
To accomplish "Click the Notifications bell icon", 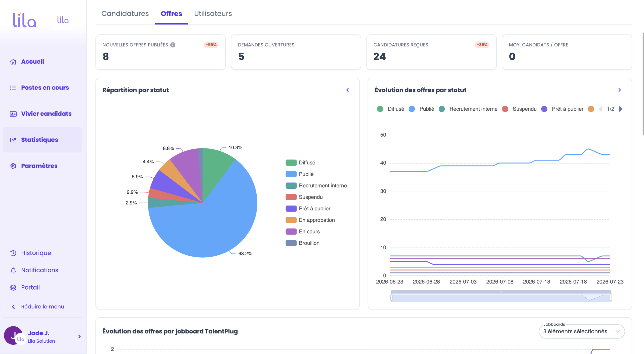I will [13, 270].
